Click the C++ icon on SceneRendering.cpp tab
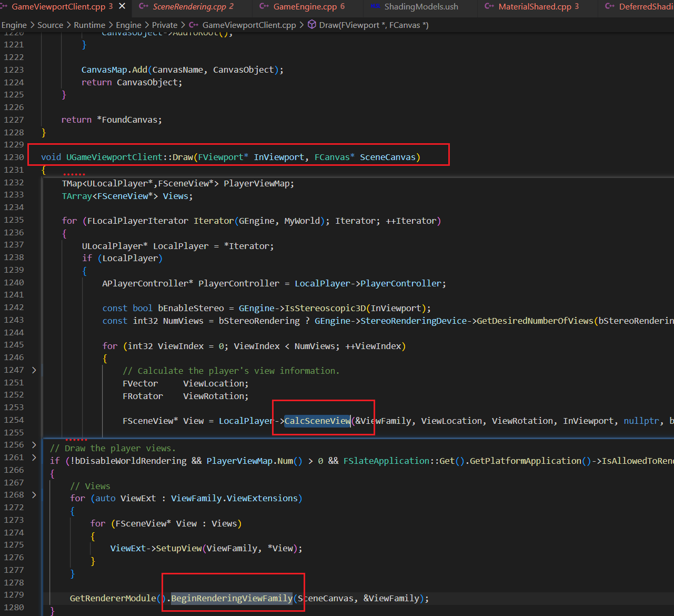Viewport: 674px width, 616px height. tap(144, 6)
